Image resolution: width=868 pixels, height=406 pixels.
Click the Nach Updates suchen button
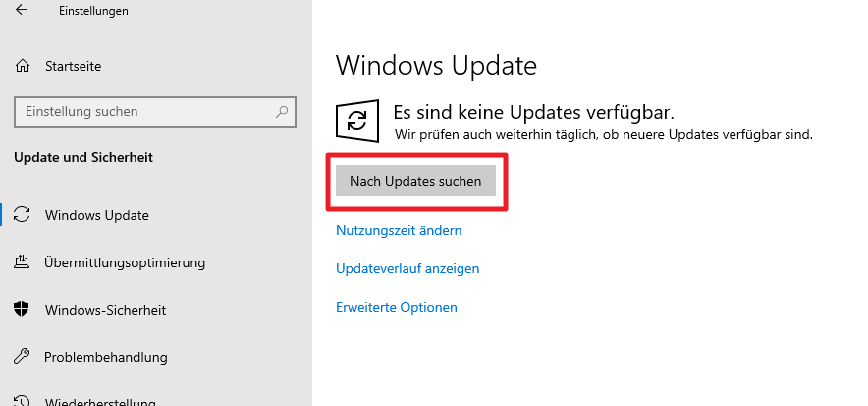[x=415, y=181]
